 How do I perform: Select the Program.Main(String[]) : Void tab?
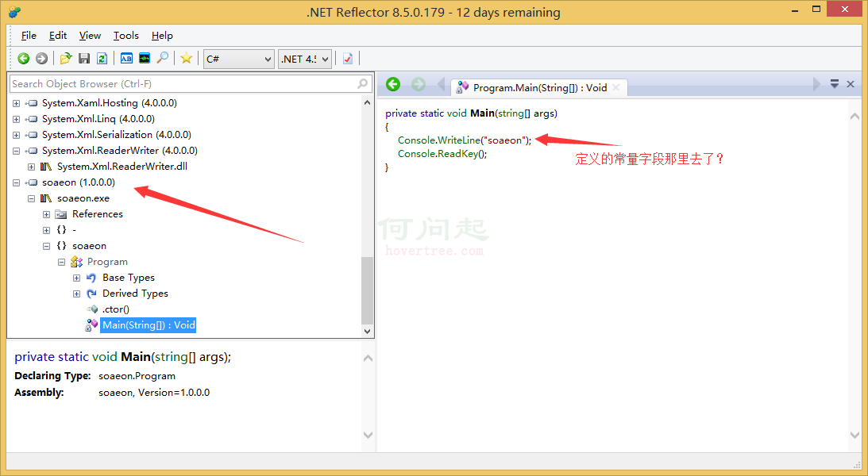538,87
